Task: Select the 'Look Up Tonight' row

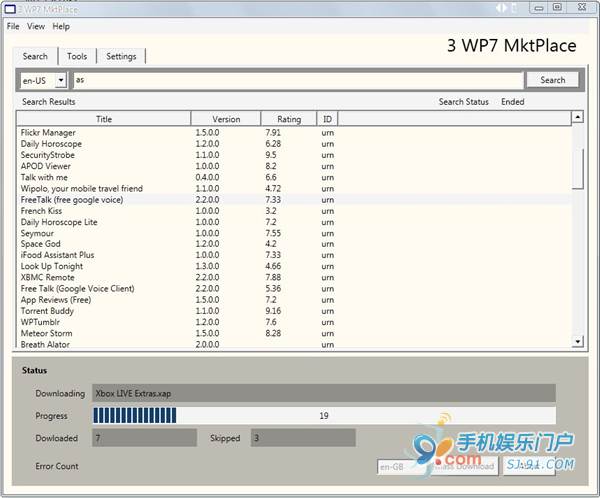Action: click(x=294, y=266)
